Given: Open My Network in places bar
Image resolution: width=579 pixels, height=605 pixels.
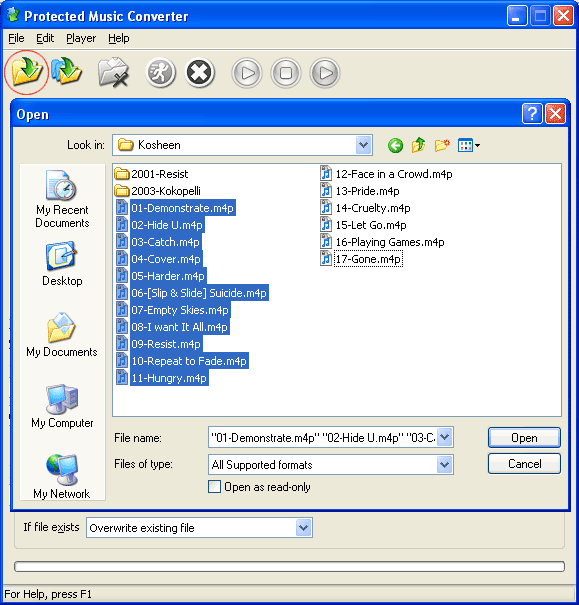Looking at the screenshot, I should 62,477.
